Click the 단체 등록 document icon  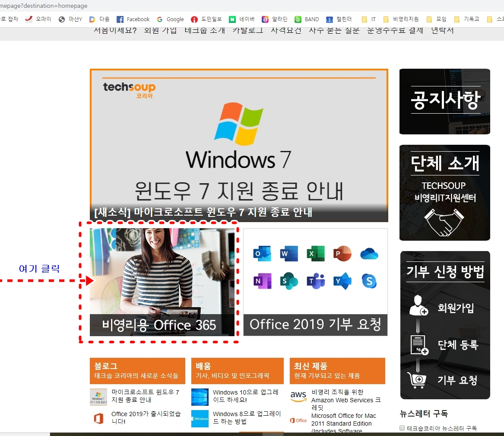coord(419,345)
